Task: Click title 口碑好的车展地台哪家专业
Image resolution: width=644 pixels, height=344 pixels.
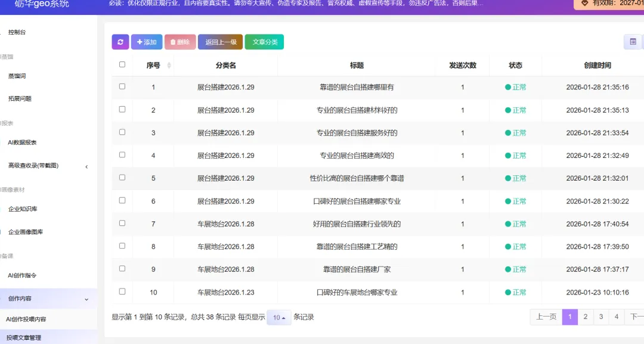Action: point(357,292)
